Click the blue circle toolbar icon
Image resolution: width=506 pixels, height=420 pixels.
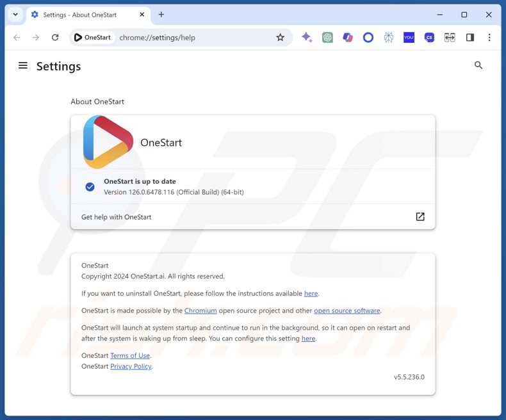click(368, 38)
